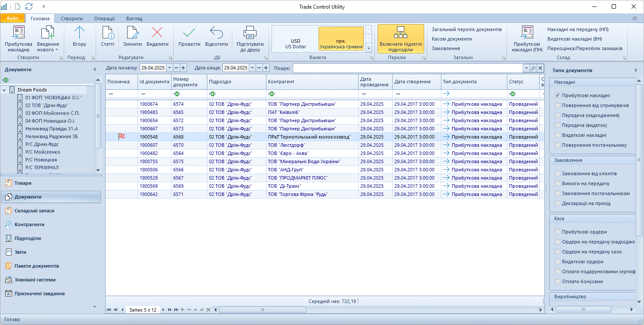Image resolution: width=644 pixels, height=325 pixels.
Task: Decrease Дата кінця with minus button
Action: point(259,68)
